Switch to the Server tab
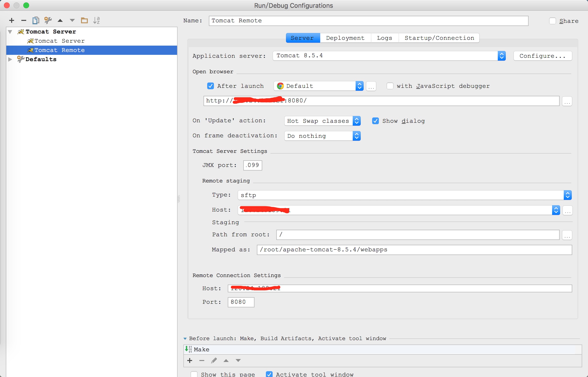Image resolution: width=588 pixels, height=377 pixels. (303, 38)
